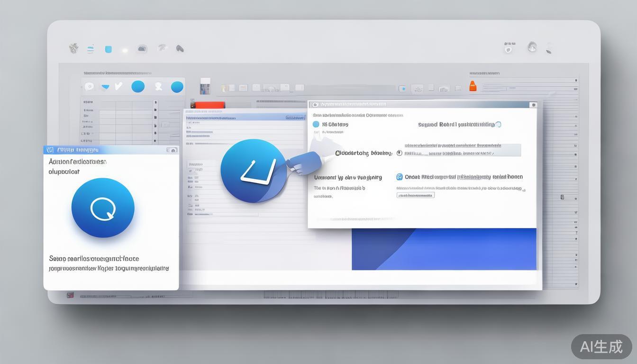The image size is (637, 364).
Task: Click the blue striped lines icon in top bar
Action: tap(90, 49)
